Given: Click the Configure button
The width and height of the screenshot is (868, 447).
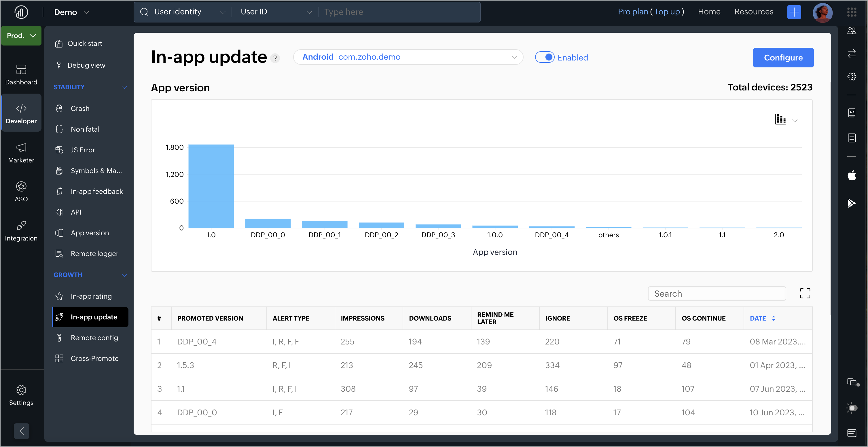Looking at the screenshot, I should tap(783, 58).
